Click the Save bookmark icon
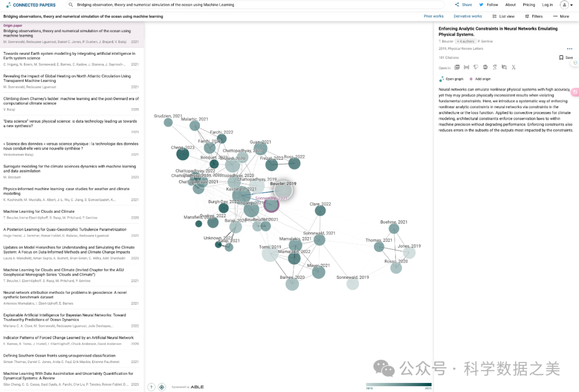The image size is (579, 392). pyautogui.click(x=561, y=57)
